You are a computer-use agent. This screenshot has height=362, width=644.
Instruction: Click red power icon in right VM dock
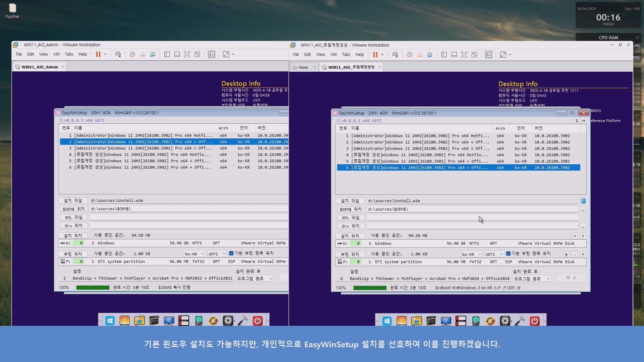pos(534,321)
